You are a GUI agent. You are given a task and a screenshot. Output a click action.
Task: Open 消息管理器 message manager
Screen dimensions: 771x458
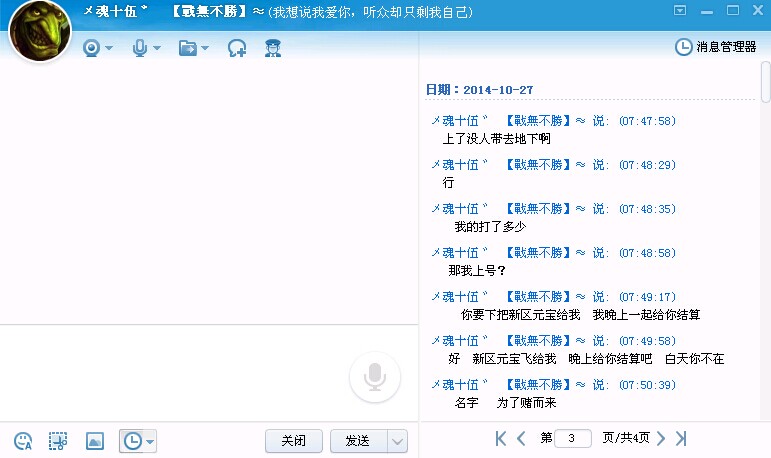(716, 47)
